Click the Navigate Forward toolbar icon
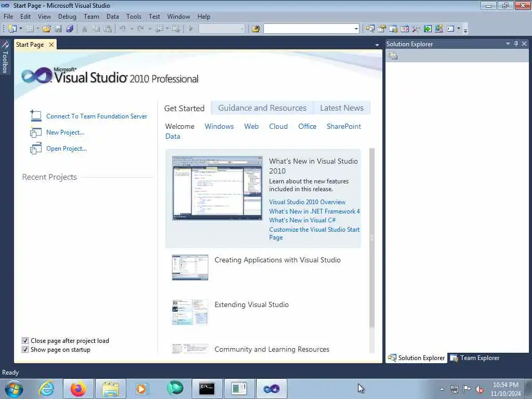 pyautogui.click(x=176, y=29)
